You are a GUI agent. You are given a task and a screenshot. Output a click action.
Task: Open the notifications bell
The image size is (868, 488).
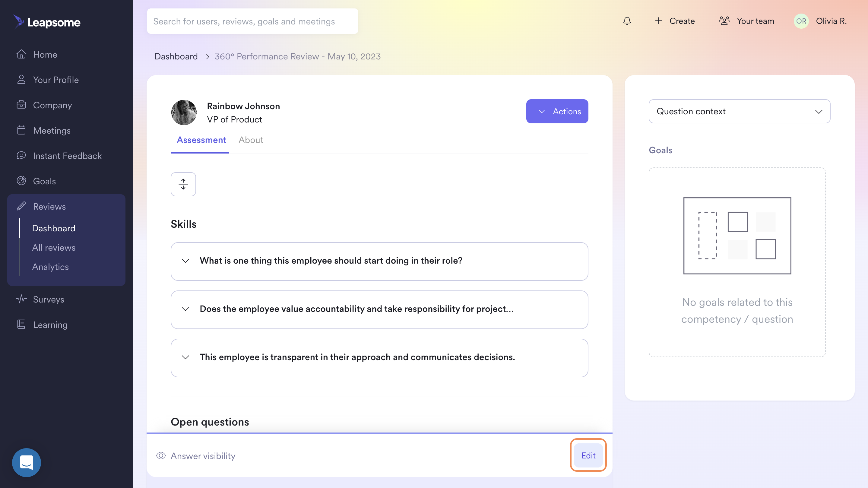pos(627,21)
